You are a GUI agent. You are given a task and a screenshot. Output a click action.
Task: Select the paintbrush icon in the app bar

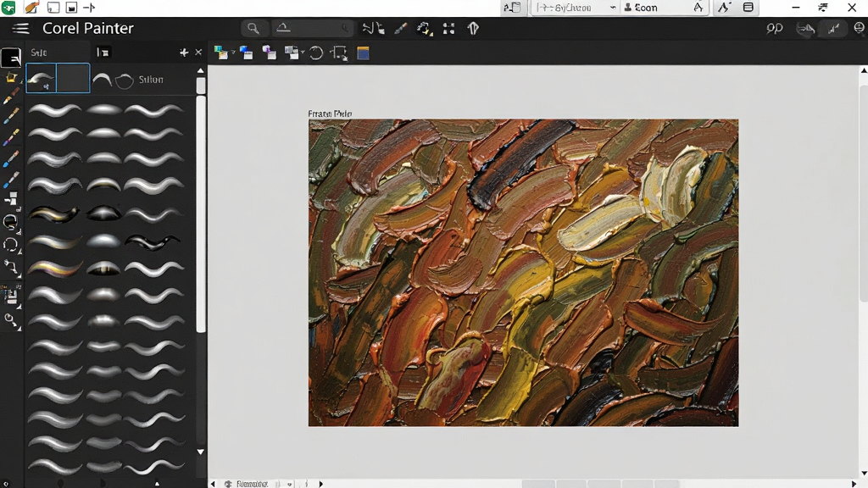click(401, 28)
